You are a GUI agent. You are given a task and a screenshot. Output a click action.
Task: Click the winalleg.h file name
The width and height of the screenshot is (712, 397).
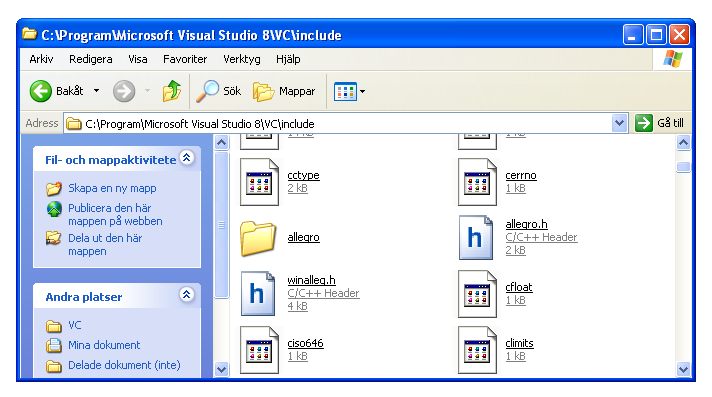[x=312, y=280]
